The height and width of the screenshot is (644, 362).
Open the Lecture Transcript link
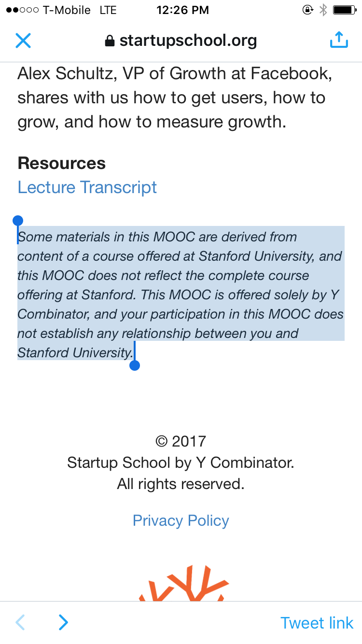[87, 187]
